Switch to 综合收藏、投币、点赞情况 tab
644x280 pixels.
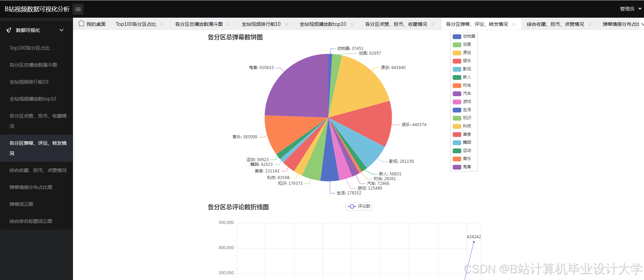[555, 24]
